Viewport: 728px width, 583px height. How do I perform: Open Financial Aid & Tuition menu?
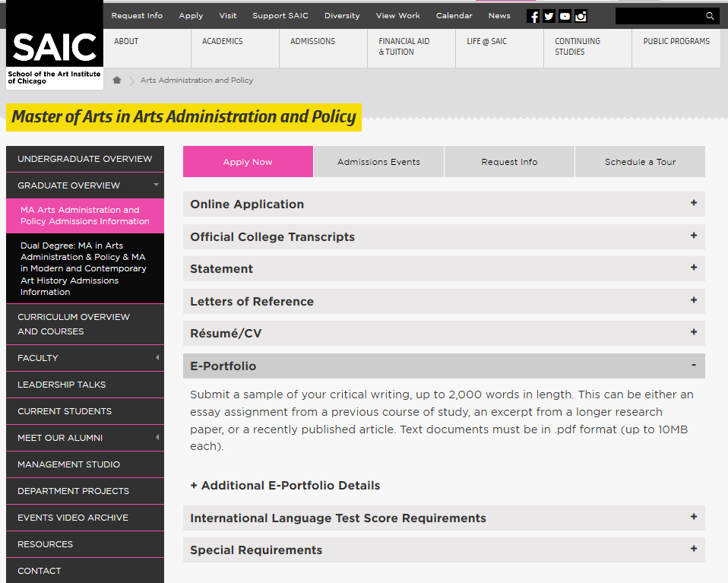click(411, 49)
